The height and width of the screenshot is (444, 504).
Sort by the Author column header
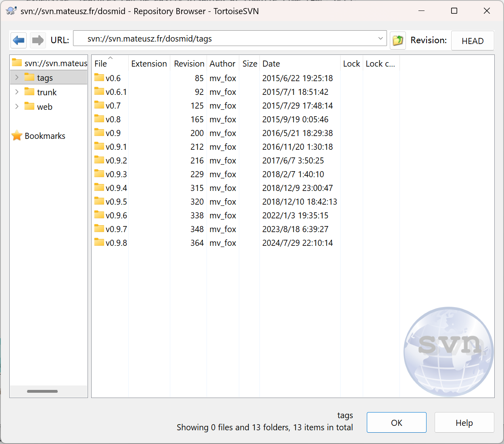tap(223, 63)
